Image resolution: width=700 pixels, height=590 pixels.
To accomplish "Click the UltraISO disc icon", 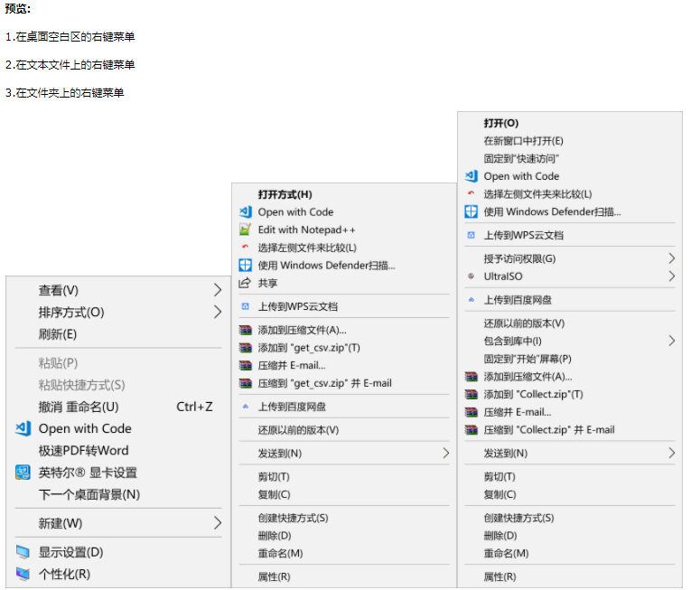I will tap(471, 276).
